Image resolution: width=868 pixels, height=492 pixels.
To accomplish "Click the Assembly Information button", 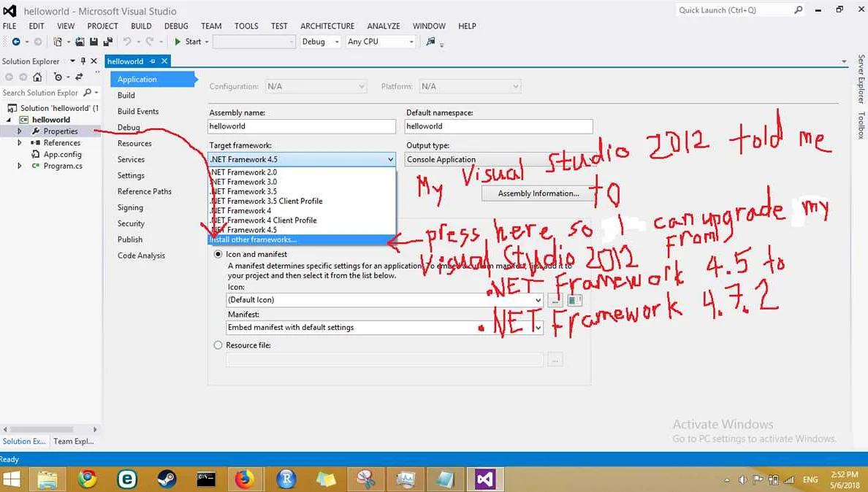I will point(538,193).
